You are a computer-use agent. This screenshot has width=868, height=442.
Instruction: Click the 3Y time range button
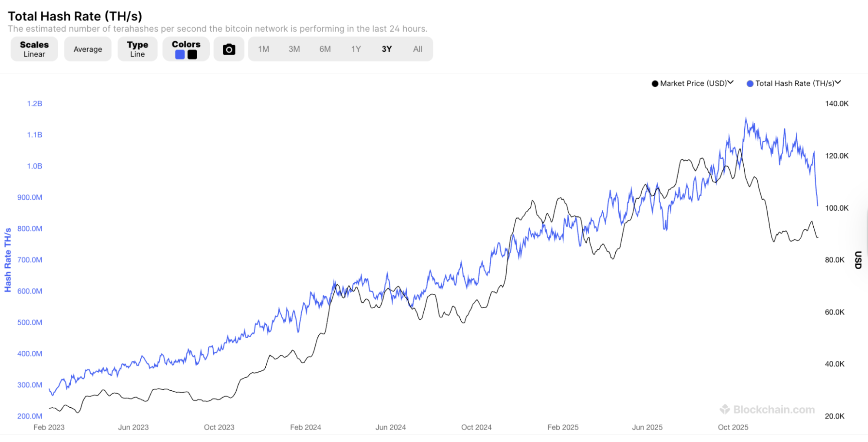[387, 49]
